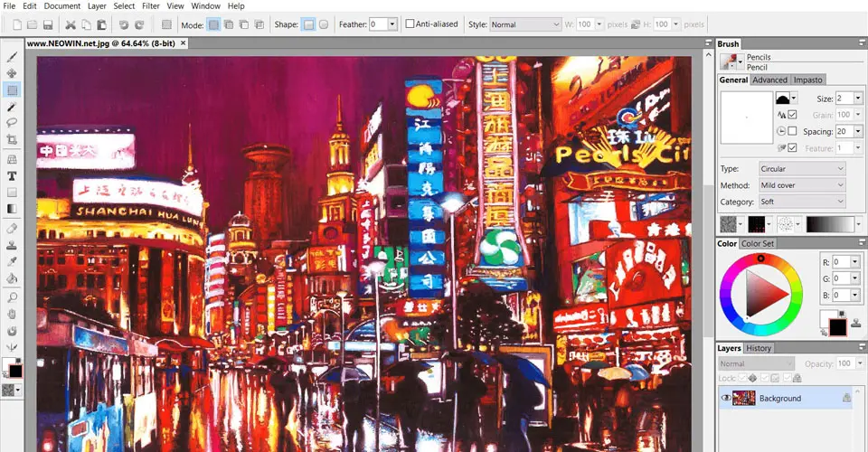The image size is (868, 452).
Task: Click the Save floppy icon
Action: [x=48, y=24]
